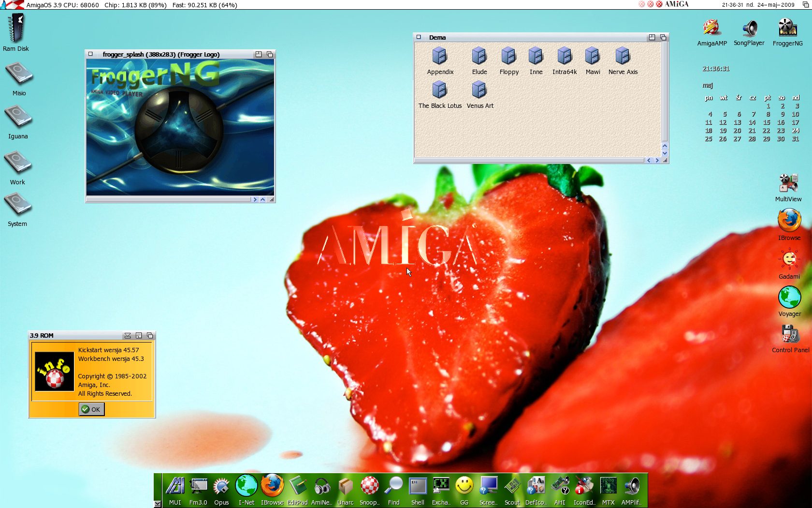Select Venus Art drawer

tap(479, 94)
